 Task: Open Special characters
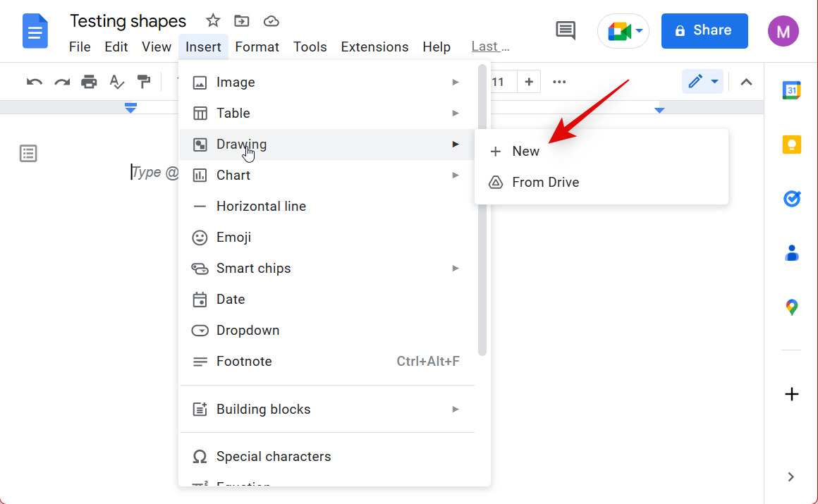click(x=327, y=457)
